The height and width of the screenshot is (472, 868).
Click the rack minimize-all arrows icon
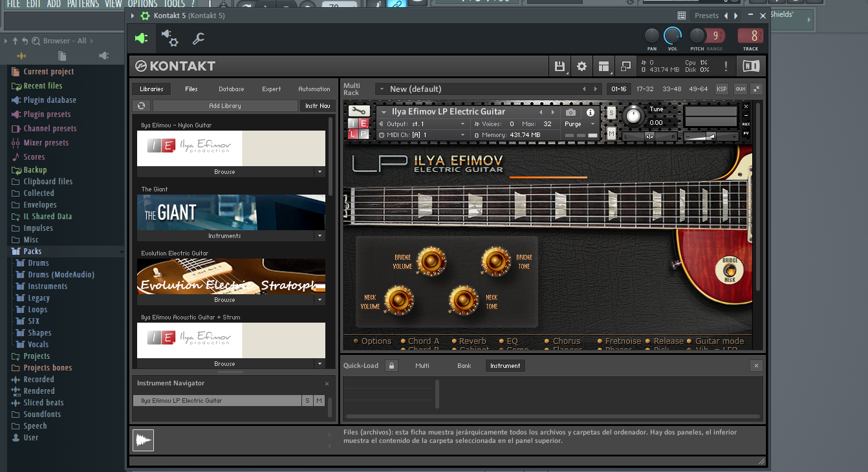[x=757, y=89]
